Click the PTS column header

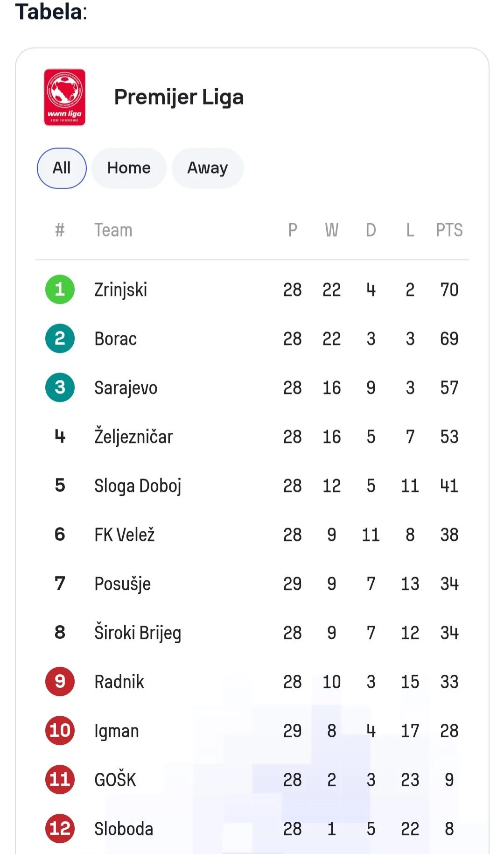[x=449, y=230]
